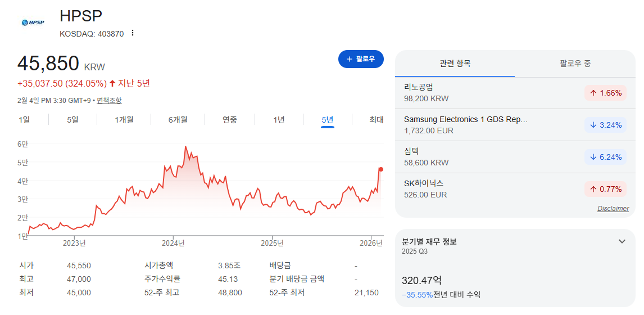The image size is (644, 315).
Task: Click the KOSDAQ: 403870 ticker text
Action: click(x=92, y=34)
